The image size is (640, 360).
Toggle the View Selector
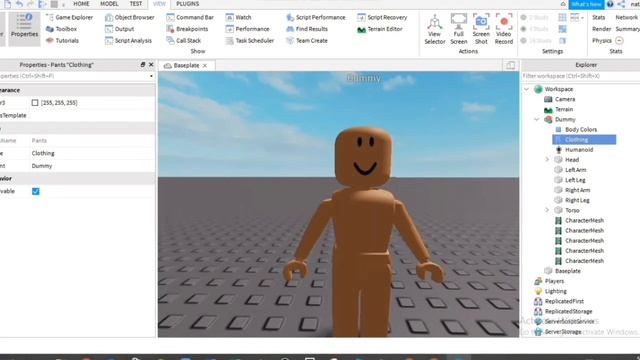click(x=435, y=29)
